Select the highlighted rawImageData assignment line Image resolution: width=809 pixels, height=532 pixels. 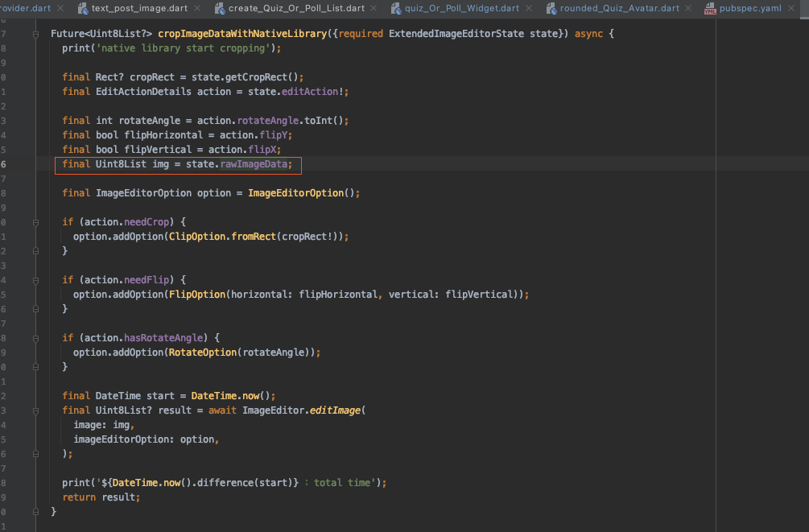(177, 165)
